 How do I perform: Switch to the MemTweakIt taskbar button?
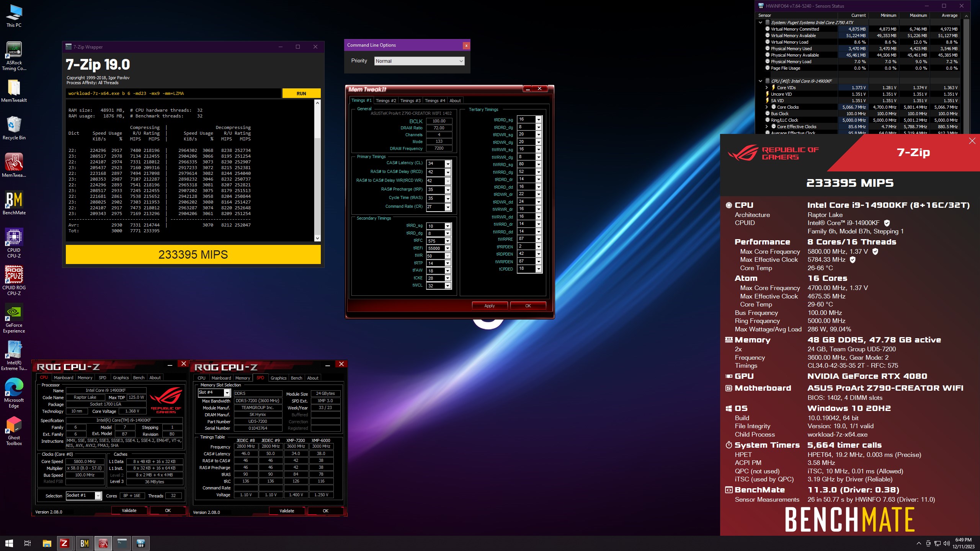click(x=103, y=543)
